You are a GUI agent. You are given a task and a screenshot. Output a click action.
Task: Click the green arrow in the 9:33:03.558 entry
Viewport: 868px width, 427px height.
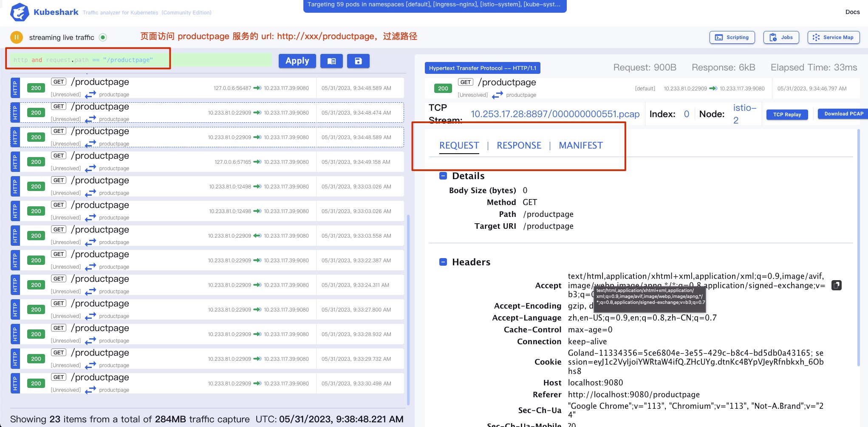pyautogui.click(x=257, y=236)
